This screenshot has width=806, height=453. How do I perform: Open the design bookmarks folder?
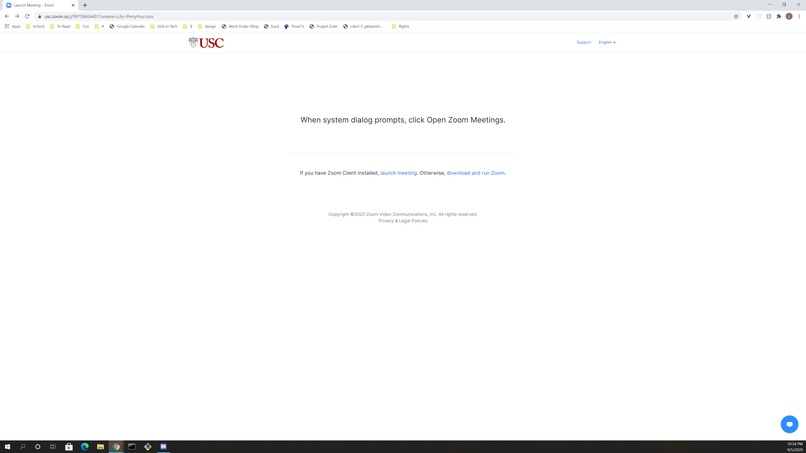click(x=207, y=26)
